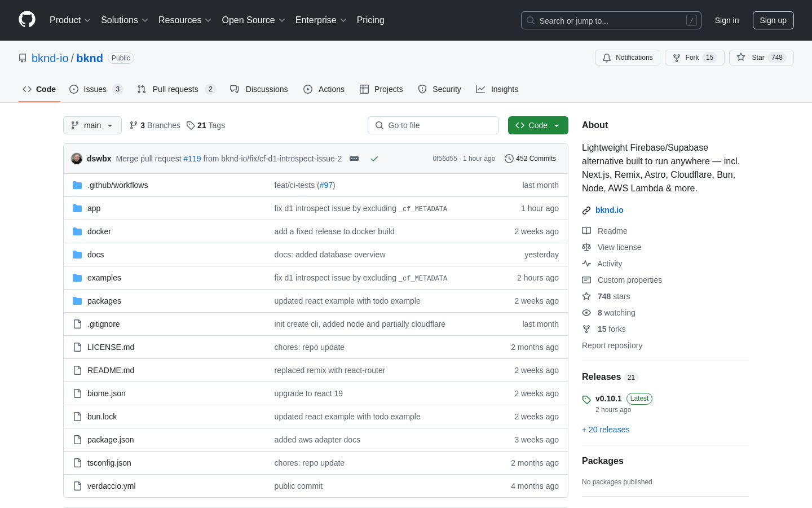View 21 Tags

pyautogui.click(x=206, y=125)
